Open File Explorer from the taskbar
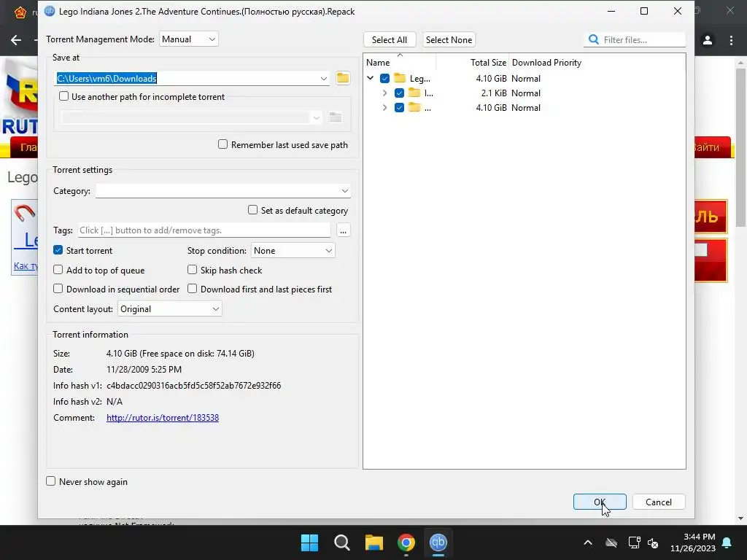 pyautogui.click(x=374, y=542)
